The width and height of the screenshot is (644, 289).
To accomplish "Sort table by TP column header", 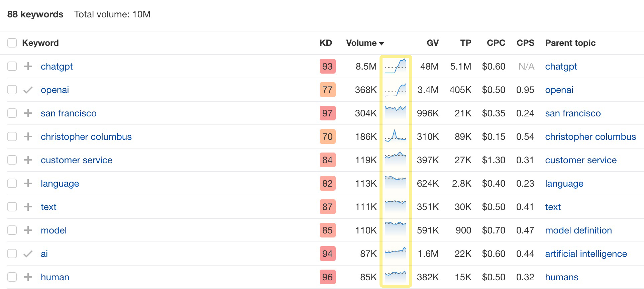I will [466, 43].
